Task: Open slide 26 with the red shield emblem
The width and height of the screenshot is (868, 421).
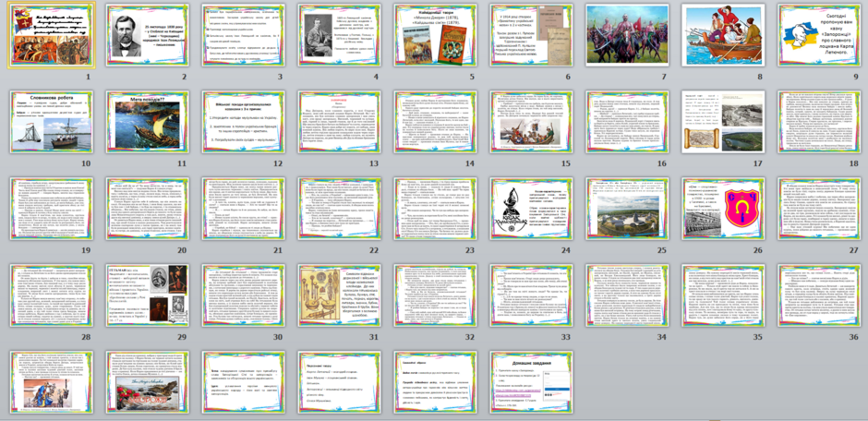Action: point(724,209)
